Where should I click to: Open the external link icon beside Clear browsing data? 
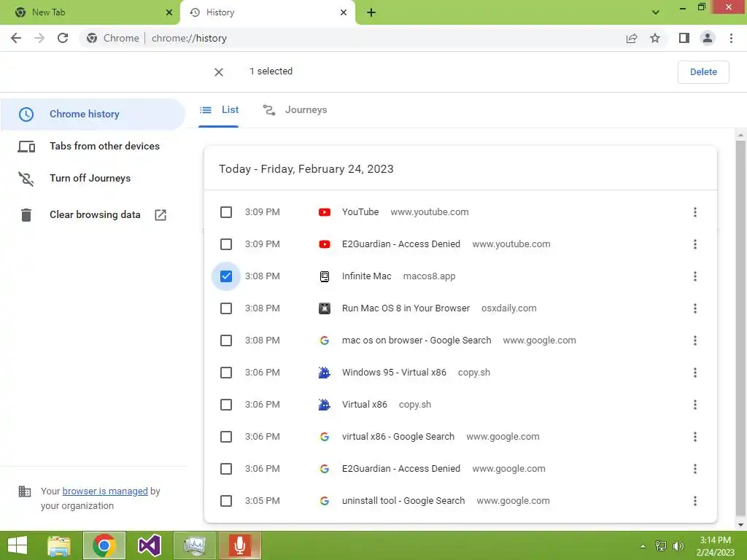[160, 215]
